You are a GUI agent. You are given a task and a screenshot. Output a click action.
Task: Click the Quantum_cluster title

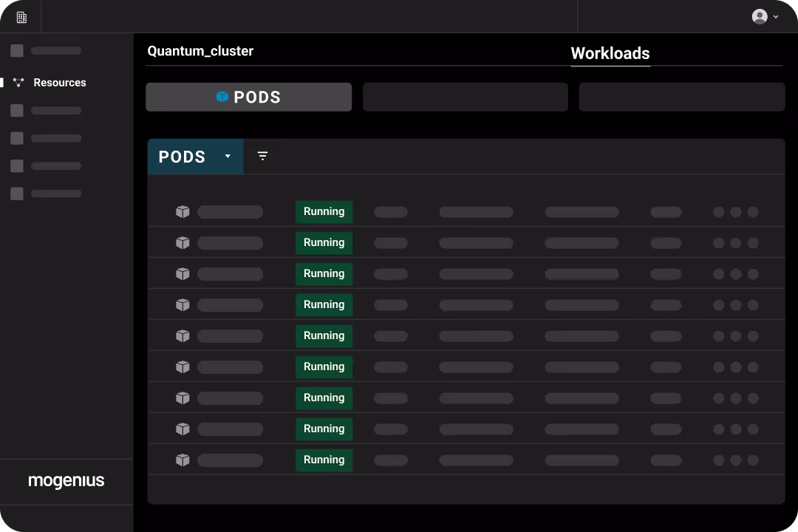point(200,51)
